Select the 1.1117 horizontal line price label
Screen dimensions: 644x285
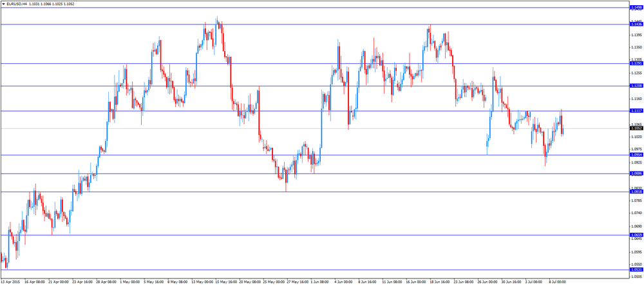pyautogui.click(x=636, y=111)
